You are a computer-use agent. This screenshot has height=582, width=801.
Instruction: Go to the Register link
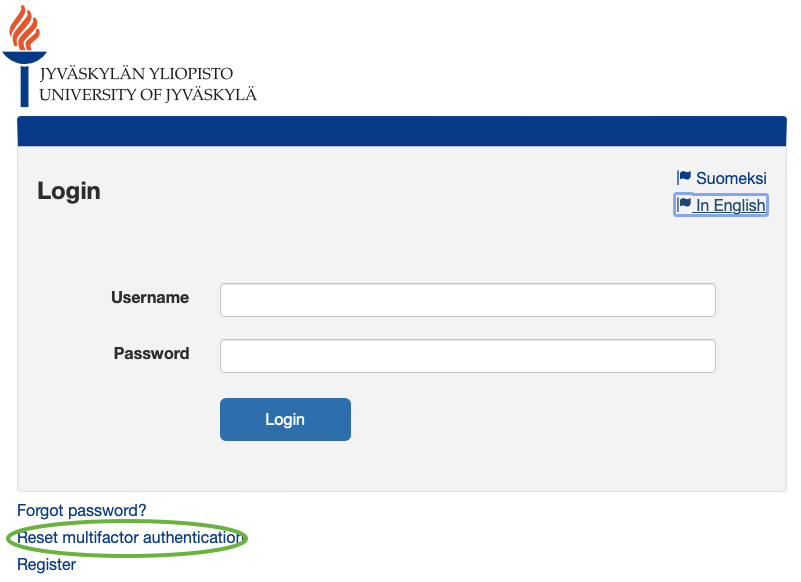[x=46, y=565]
